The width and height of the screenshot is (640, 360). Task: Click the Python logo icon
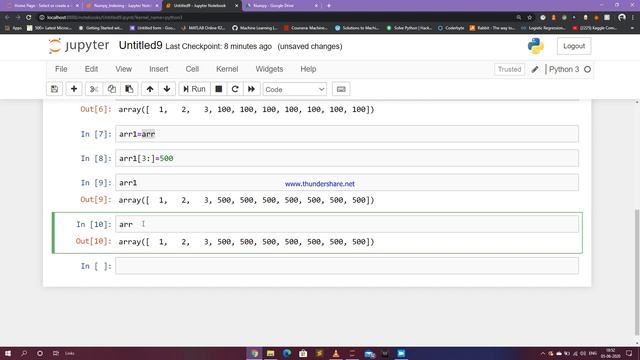click(536, 46)
